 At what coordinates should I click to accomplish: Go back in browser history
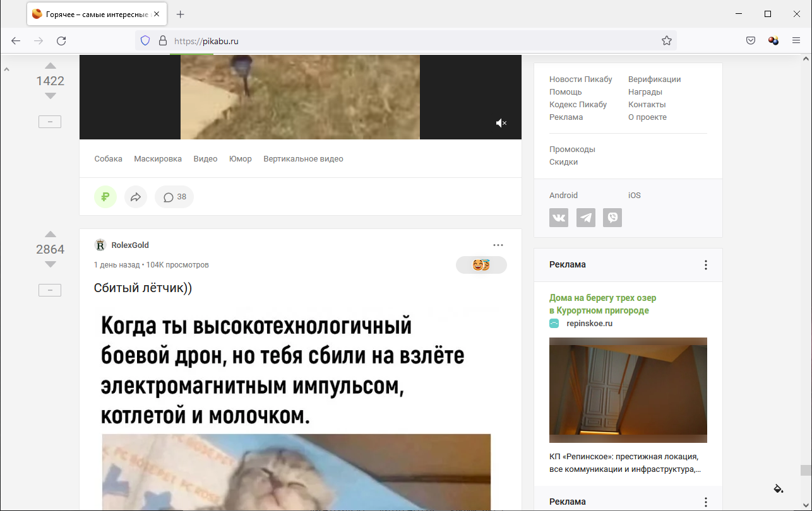tap(16, 40)
